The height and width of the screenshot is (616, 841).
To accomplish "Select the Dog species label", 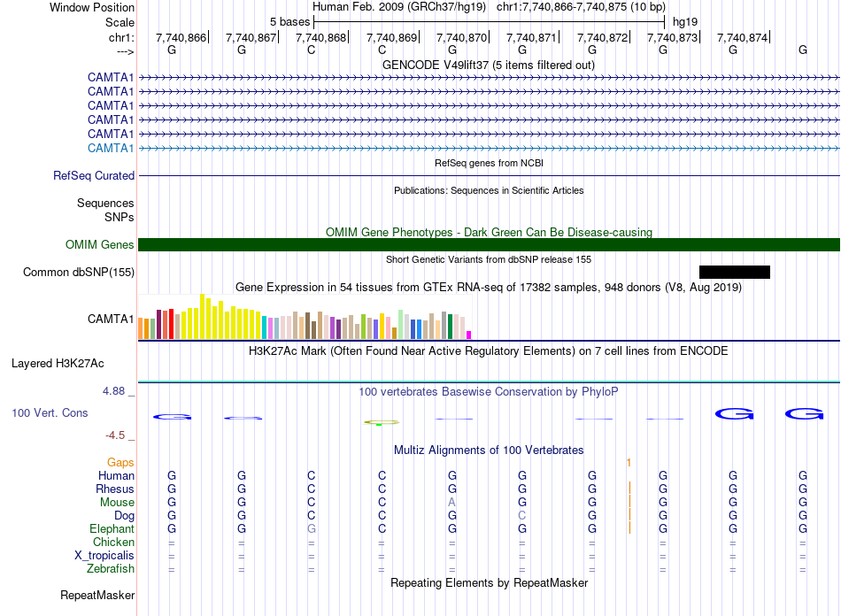I will (x=124, y=516).
